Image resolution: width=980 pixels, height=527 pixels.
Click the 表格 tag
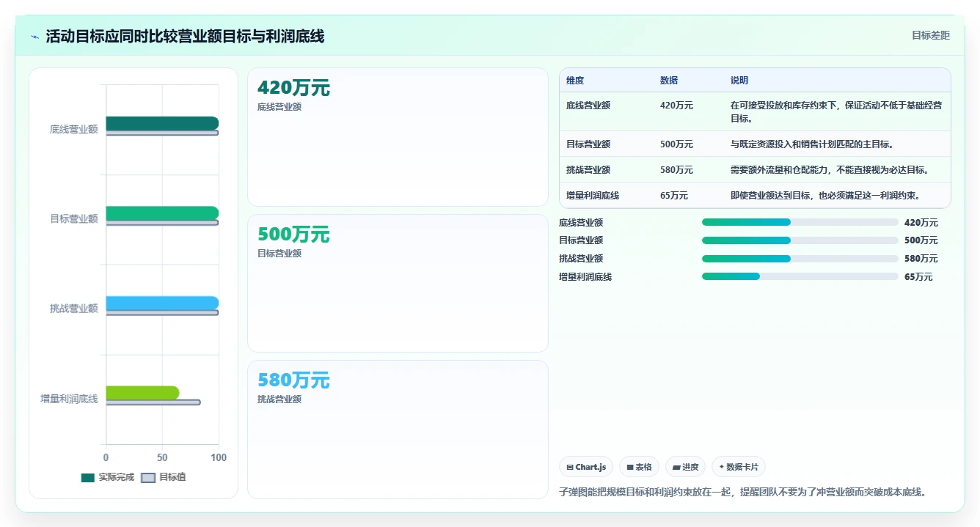[639, 467]
